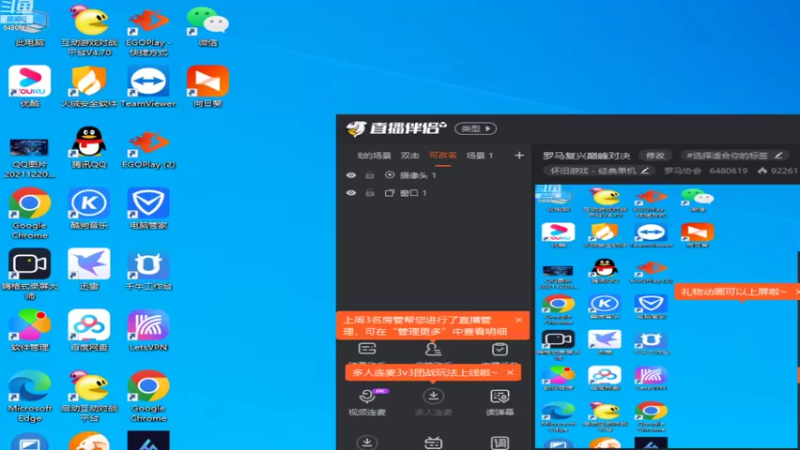Click the 罗马协会 text
800x450 pixels.
[683, 171]
